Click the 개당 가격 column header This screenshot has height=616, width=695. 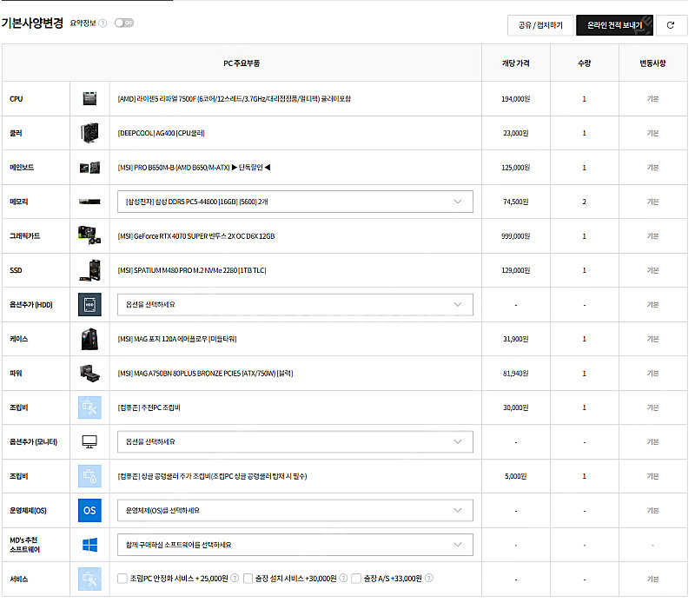(x=515, y=63)
